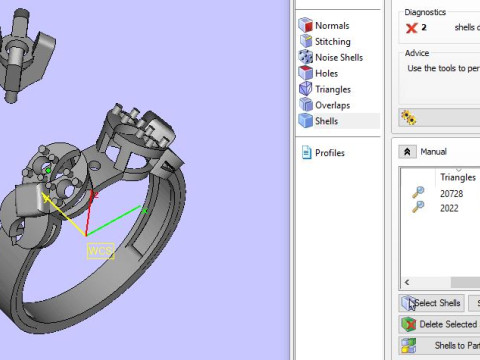
Task: Select the row with 20728 triangles
Action: pos(440,193)
